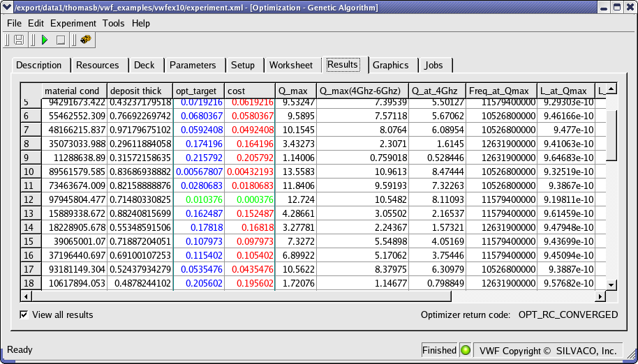Click the Save disk icon in toolbar
This screenshot has height=364, width=638.
click(19, 40)
